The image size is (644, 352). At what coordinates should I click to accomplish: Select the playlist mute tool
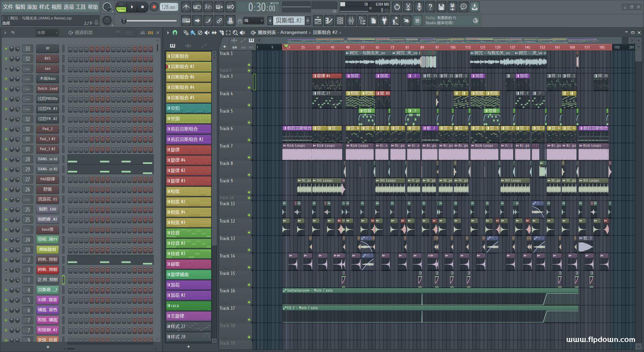click(207, 33)
